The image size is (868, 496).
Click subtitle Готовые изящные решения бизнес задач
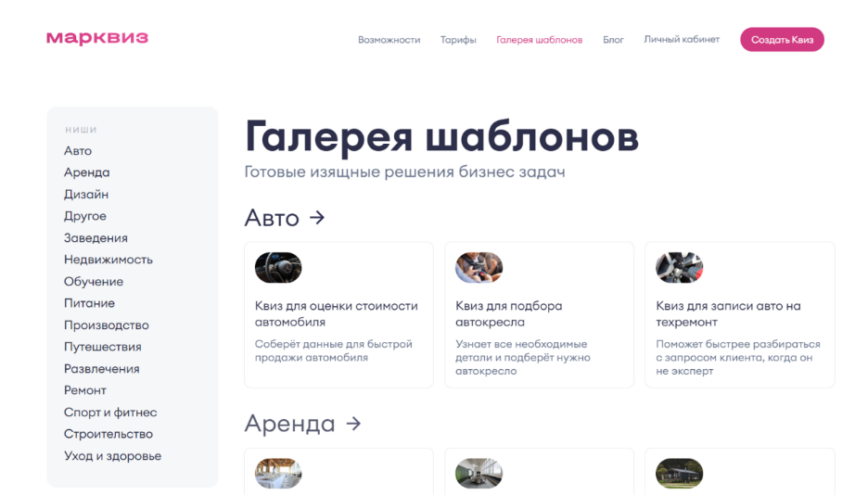tap(404, 172)
